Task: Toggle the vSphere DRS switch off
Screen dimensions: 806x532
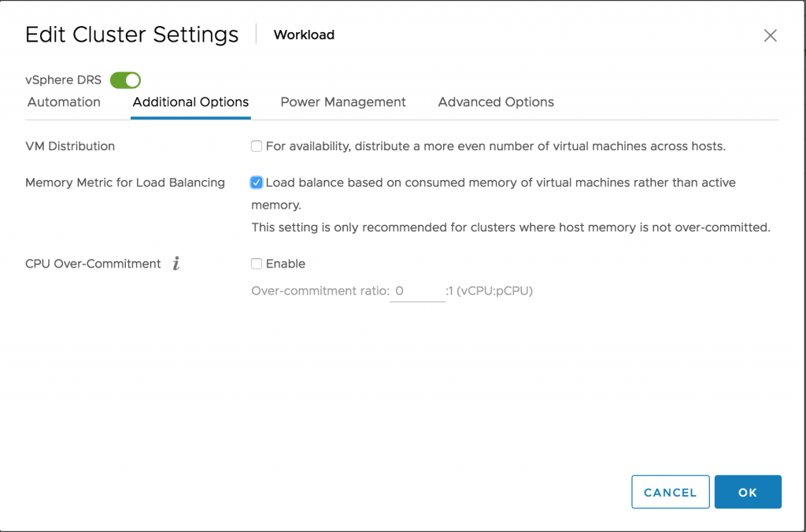Action: [x=125, y=80]
